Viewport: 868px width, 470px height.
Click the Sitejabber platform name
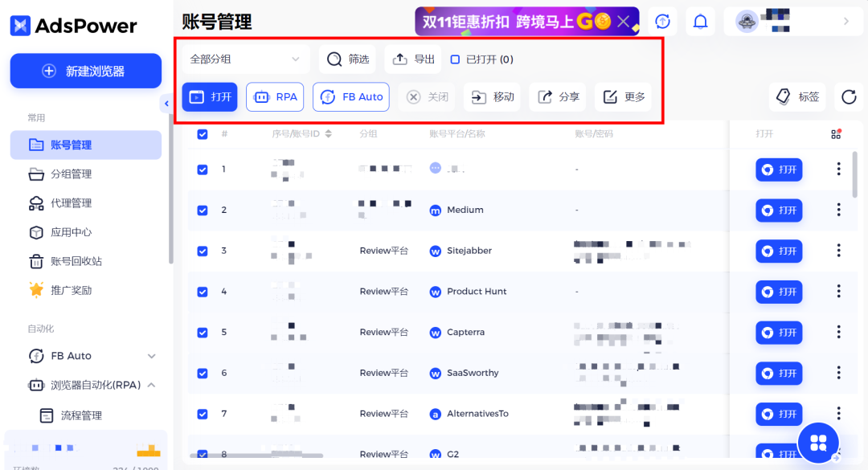pyautogui.click(x=469, y=251)
